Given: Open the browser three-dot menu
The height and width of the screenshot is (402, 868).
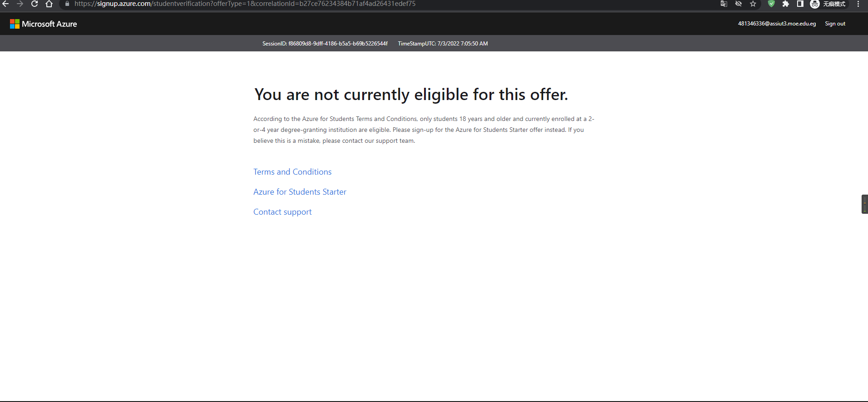Looking at the screenshot, I should [858, 4].
